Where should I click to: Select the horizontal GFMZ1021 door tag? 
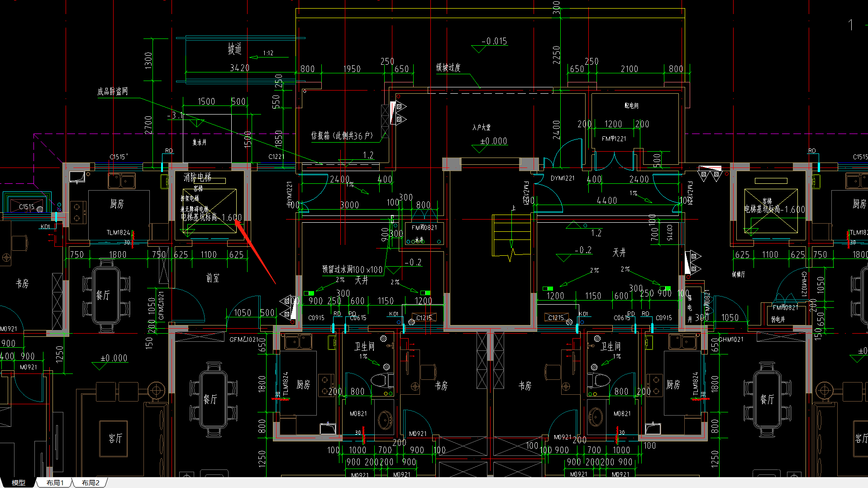coord(244,339)
